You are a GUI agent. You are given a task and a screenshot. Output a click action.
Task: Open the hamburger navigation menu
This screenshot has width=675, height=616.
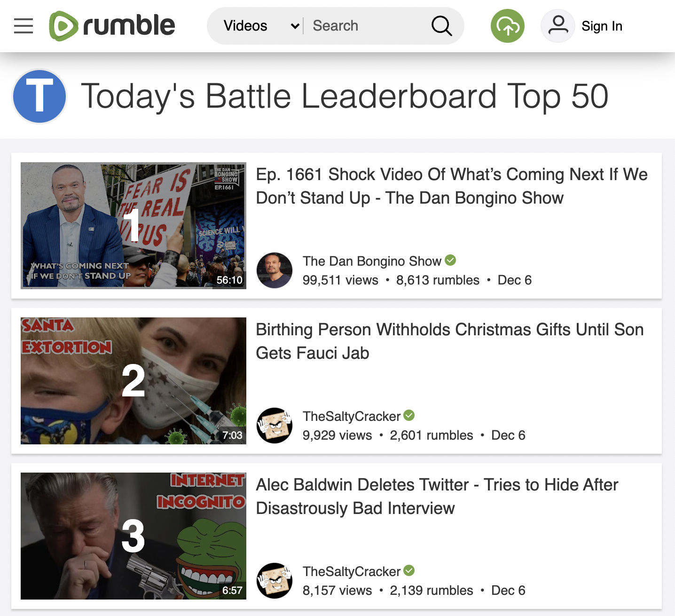coord(24,26)
